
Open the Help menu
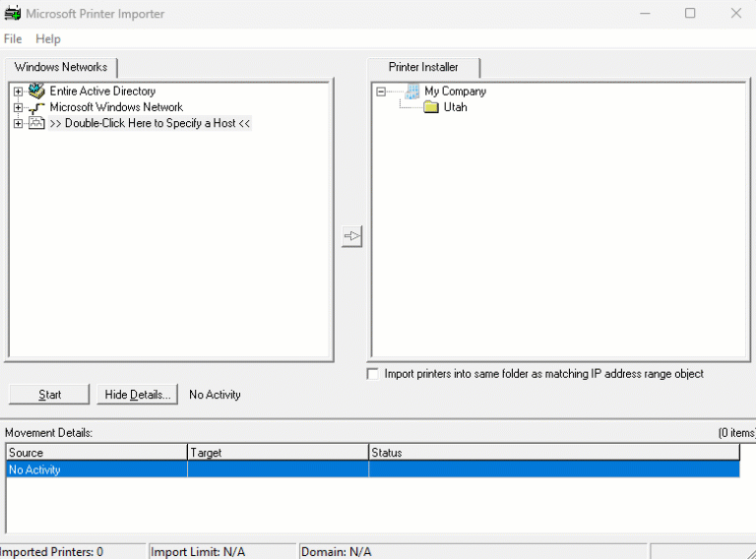click(48, 39)
